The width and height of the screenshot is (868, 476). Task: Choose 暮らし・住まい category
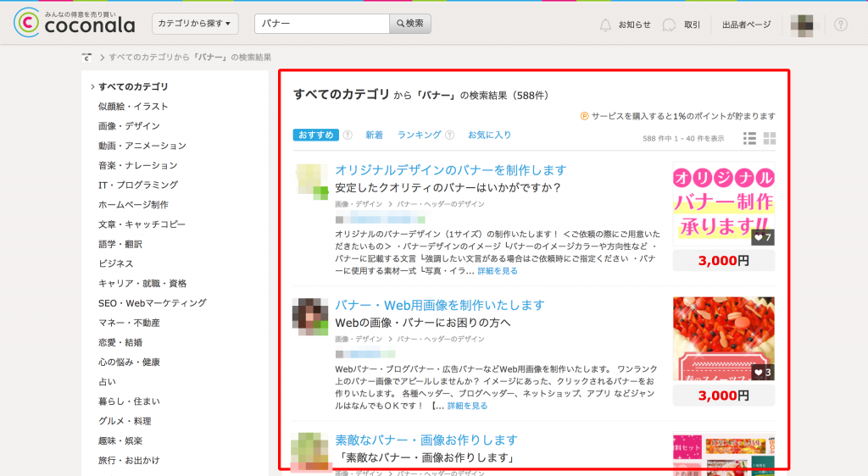129,401
